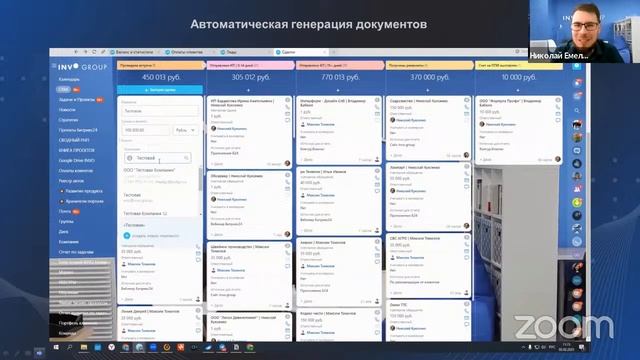Viewport: 640px width, 360px height.
Task: Select Тестовая Компания 12 suggestion
Action: (x=145, y=213)
